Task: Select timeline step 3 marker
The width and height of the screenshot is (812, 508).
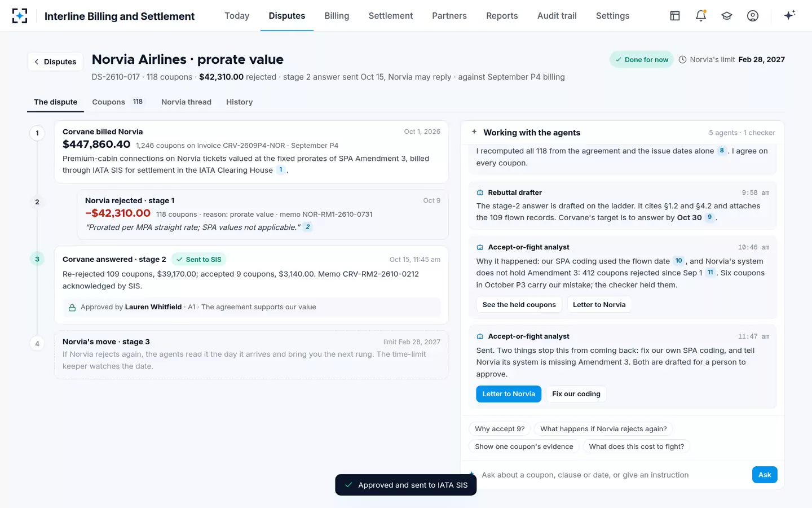Action: point(37,259)
